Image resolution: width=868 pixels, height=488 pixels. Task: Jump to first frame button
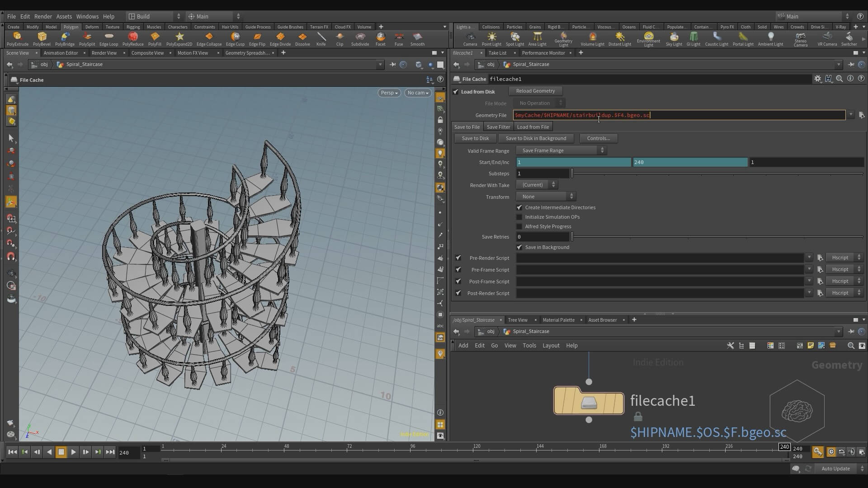tap(13, 452)
